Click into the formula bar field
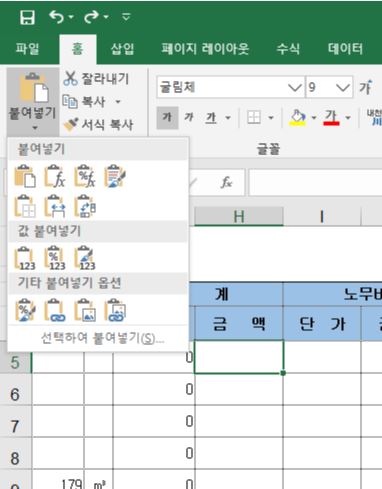Screen dimensions: 382x489 pos(315,182)
